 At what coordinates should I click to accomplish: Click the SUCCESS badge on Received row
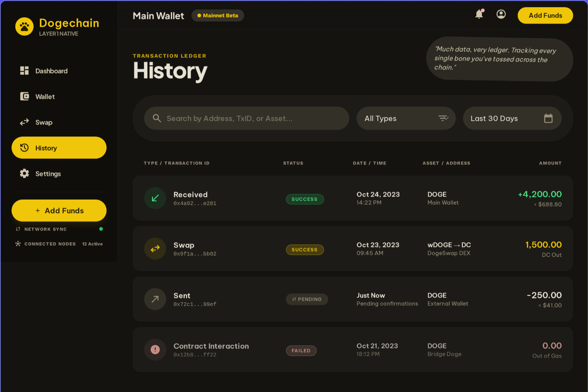pyautogui.click(x=305, y=199)
